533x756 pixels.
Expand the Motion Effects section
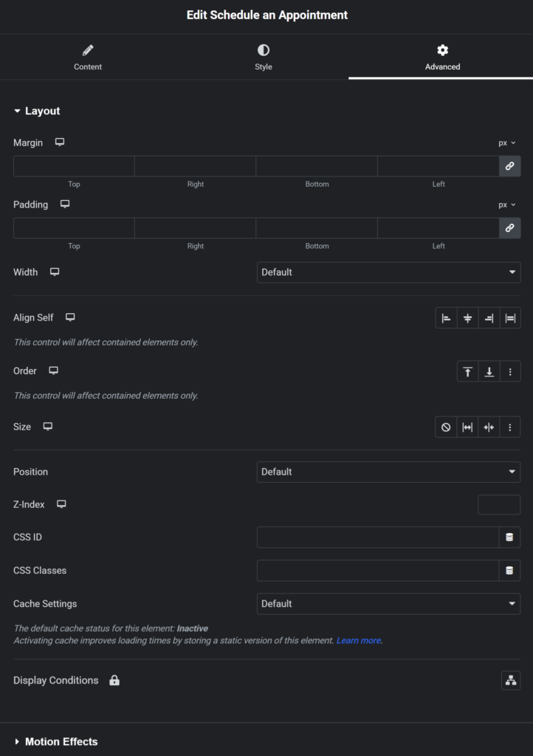click(55, 741)
